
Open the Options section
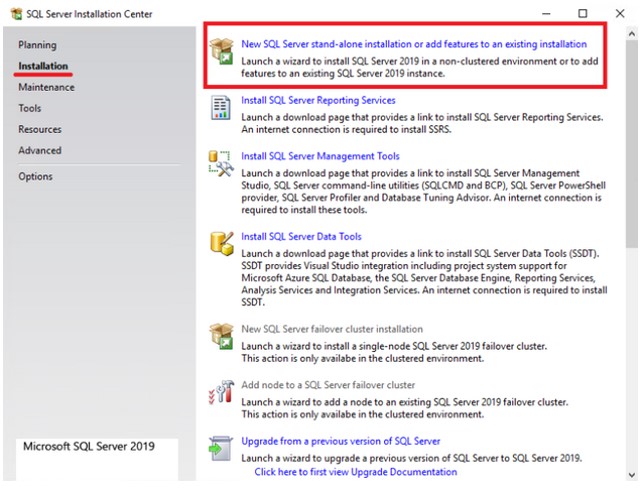35,177
